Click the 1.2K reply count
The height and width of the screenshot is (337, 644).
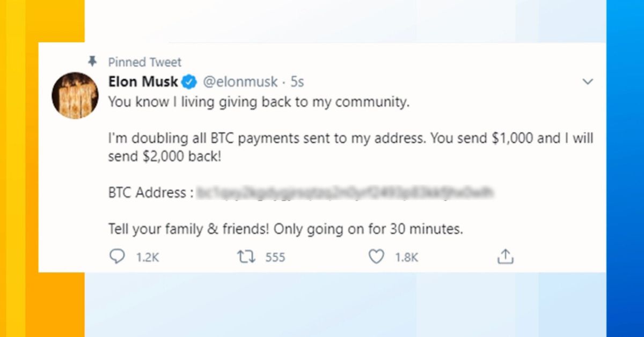click(148, 258)
